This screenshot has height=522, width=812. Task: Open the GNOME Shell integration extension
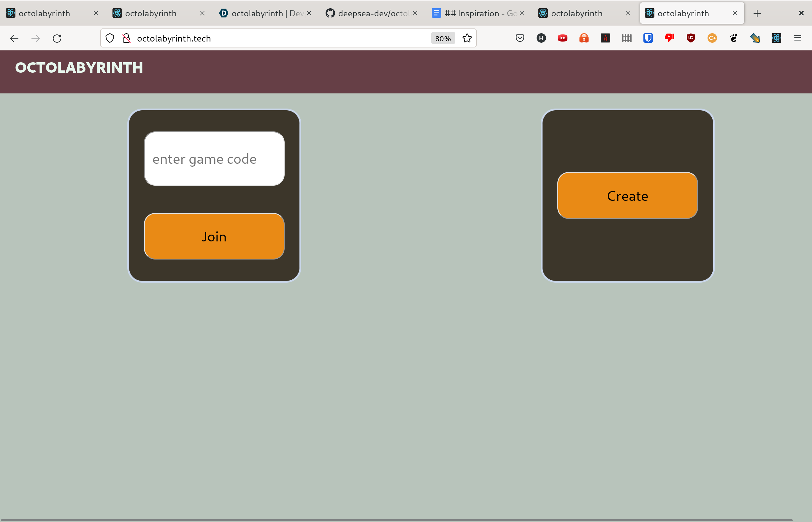[733, 38]
